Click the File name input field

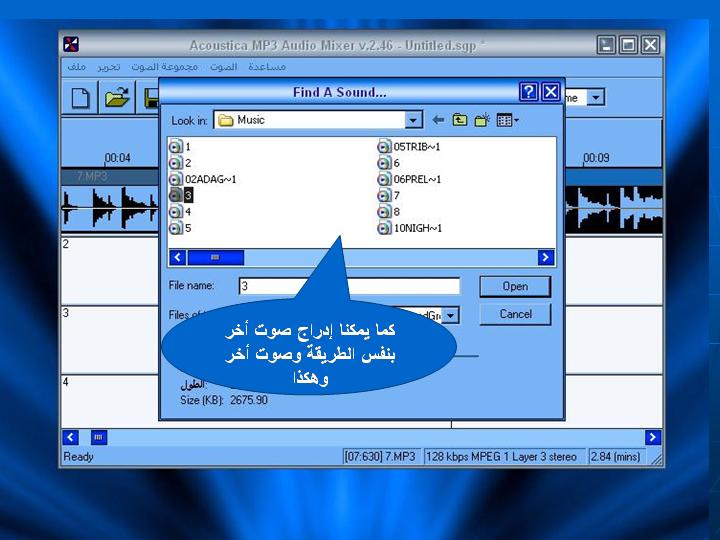(x=349, y=286)
